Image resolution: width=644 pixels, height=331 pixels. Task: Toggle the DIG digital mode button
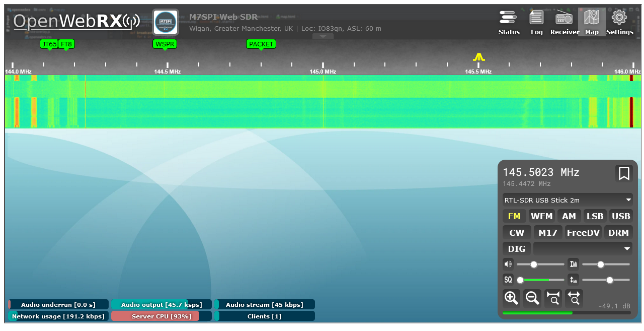(x=517, y=248)
